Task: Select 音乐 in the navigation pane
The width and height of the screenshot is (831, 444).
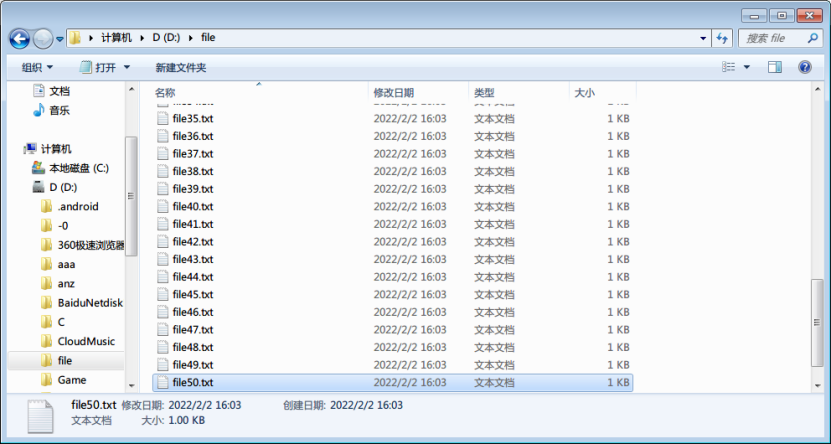Action: pyautogui.click(x=59, y=110)
